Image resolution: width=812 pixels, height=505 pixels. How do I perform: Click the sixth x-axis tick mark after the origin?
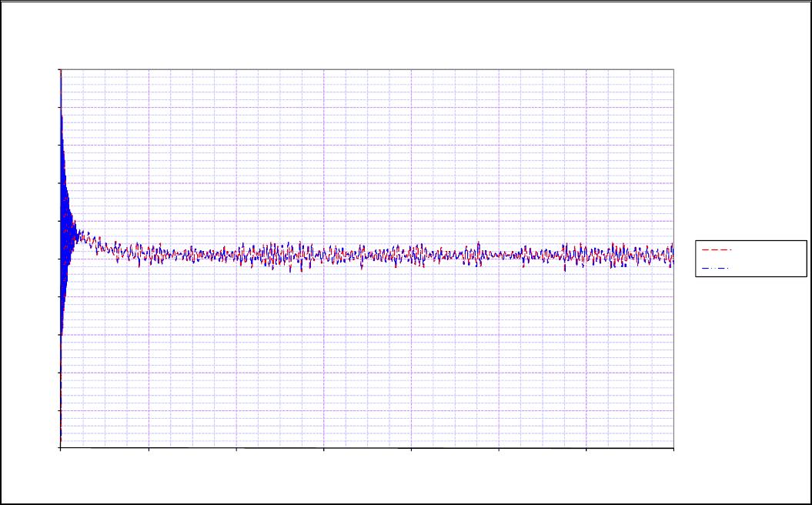coord(586,448)
